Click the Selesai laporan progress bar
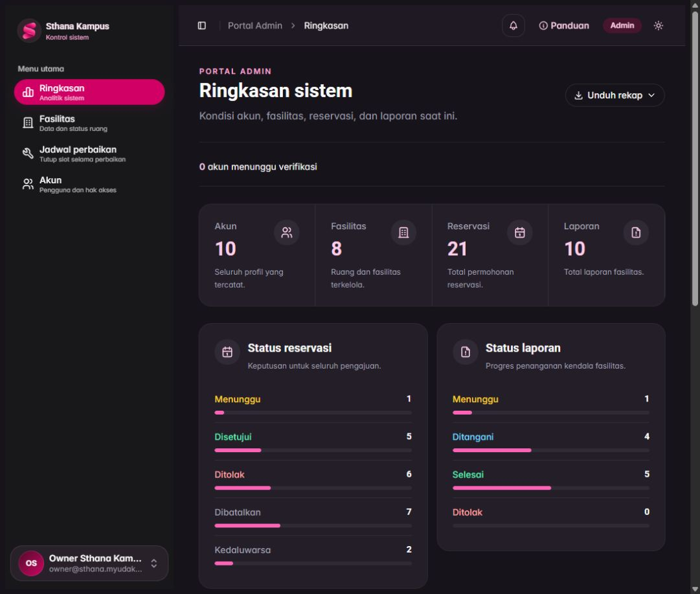This screenshot has height=594, width=700. coord(551,488)
